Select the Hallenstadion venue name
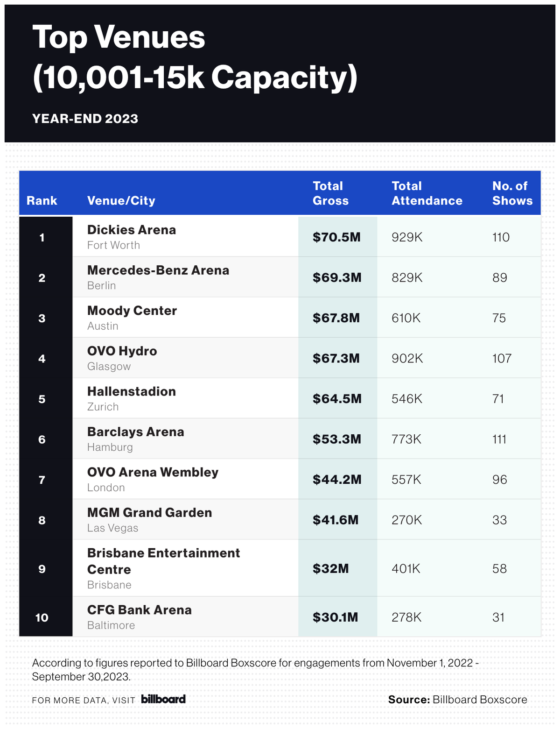 132,391
